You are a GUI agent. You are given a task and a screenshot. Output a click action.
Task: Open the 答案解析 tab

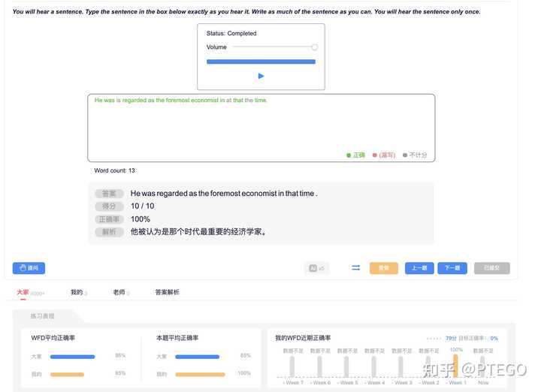[x=167, y=292]
